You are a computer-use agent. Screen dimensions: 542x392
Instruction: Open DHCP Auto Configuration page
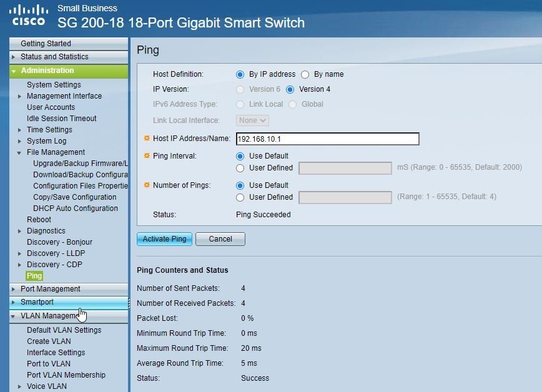pos(76,208)
